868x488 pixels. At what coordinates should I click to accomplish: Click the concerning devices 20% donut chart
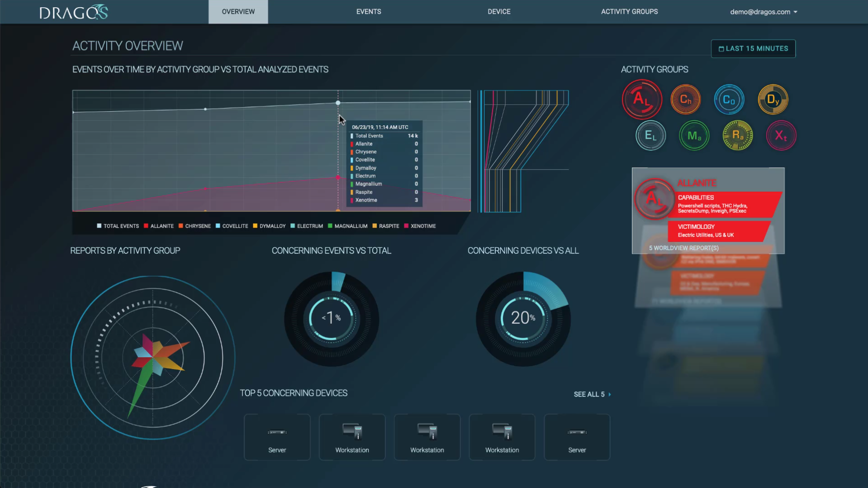(523, 319)
